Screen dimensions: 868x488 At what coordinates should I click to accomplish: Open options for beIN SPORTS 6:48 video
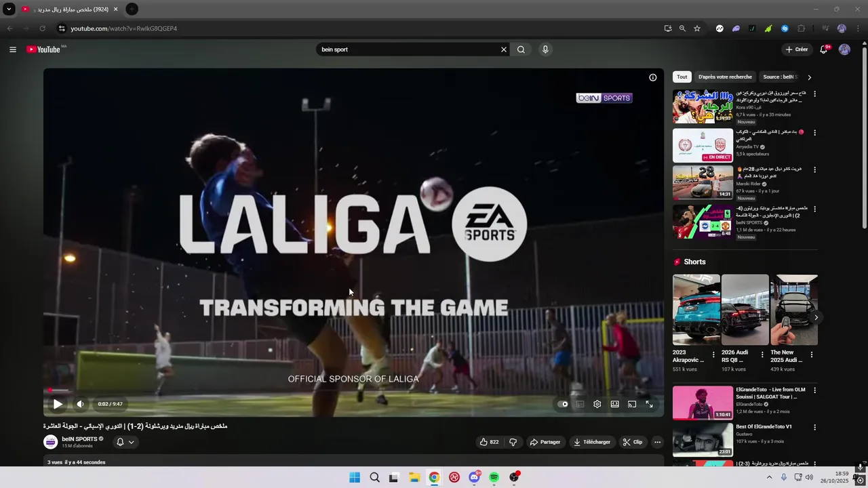(x=815, y=209)
